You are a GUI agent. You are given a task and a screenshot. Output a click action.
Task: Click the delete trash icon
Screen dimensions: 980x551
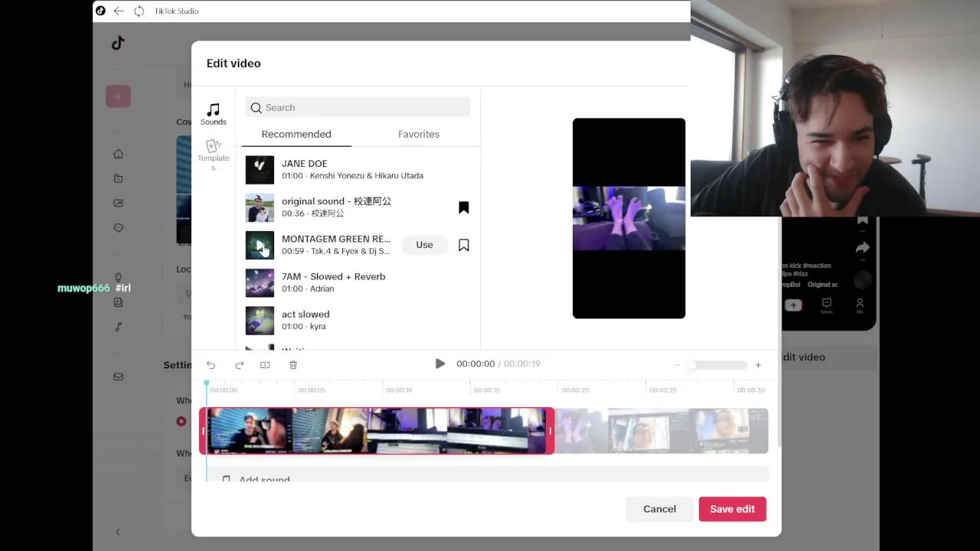coord(293,365)
